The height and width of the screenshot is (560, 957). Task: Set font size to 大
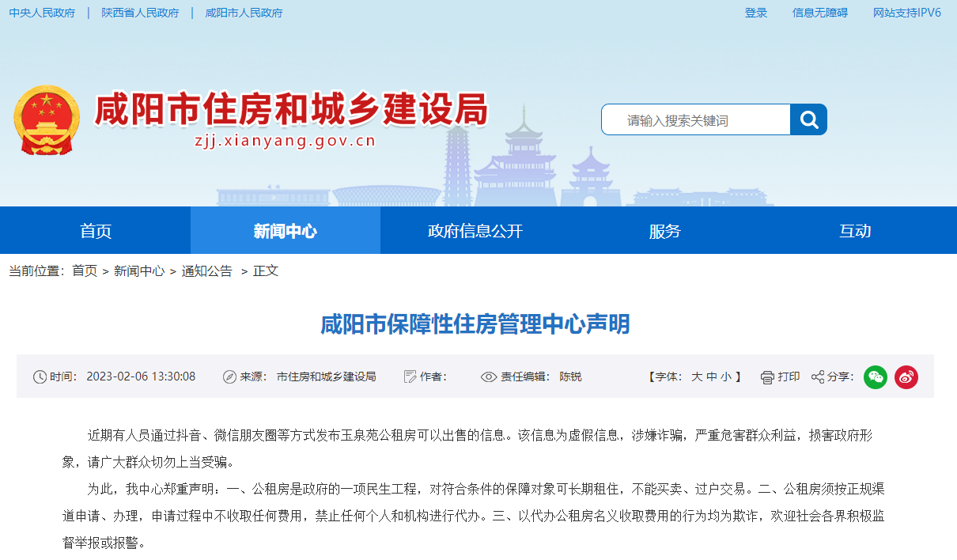click(697, 376)
